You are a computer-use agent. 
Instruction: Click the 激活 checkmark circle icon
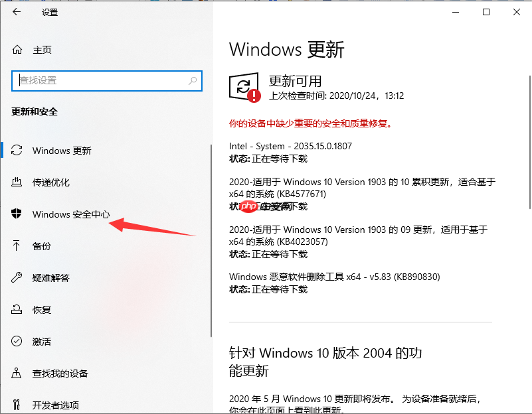pos(17,341)
